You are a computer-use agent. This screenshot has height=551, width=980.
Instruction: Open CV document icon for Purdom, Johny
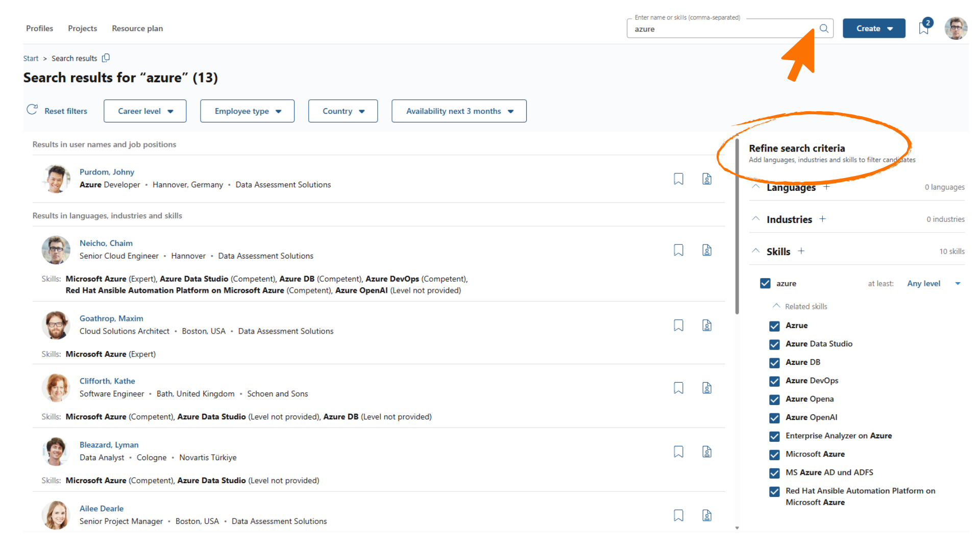click(707, 179)
